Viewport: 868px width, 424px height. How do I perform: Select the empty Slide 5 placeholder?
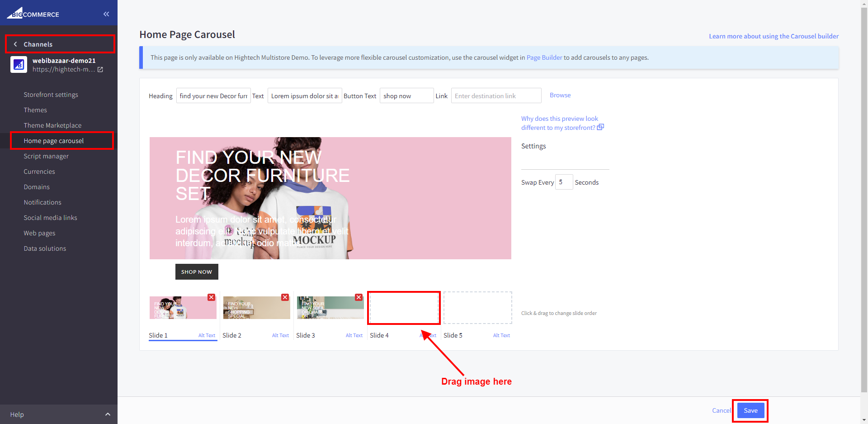click(x=477, y=308)
